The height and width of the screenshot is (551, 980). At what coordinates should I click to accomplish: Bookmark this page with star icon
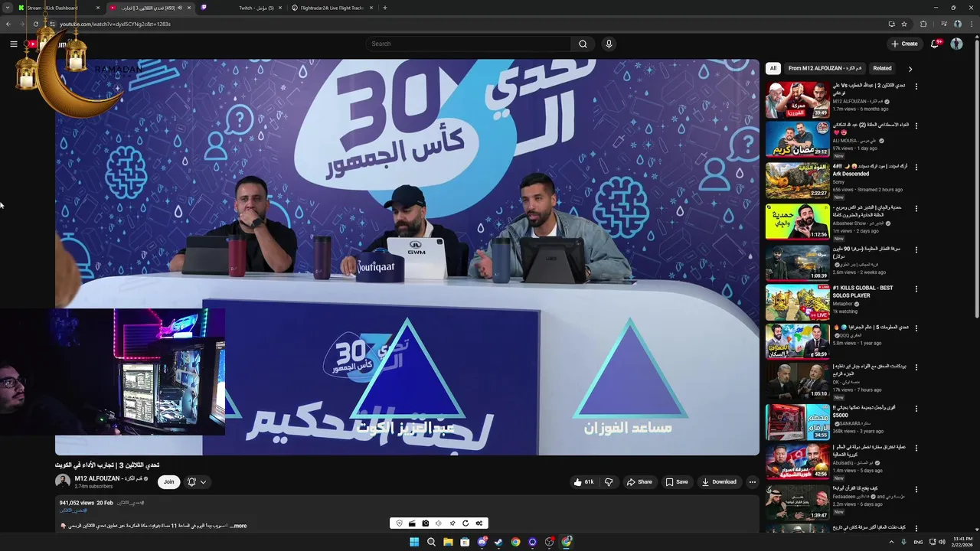(904, 24)
